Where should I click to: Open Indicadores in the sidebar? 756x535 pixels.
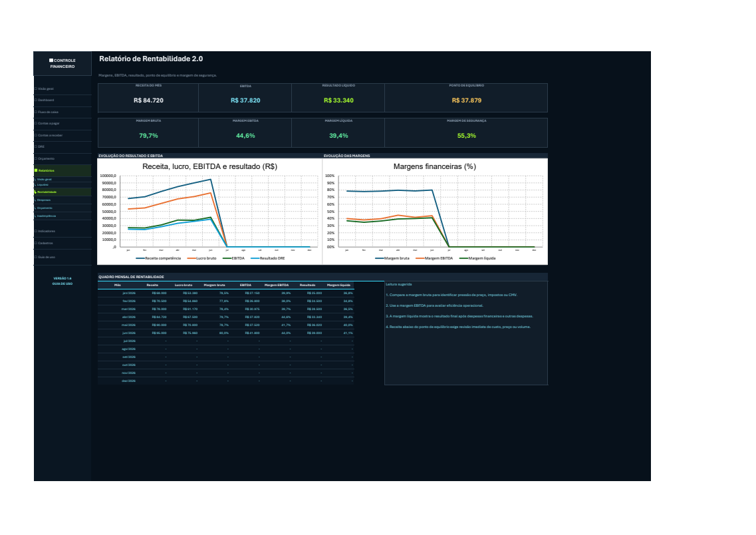pos(63,231)
